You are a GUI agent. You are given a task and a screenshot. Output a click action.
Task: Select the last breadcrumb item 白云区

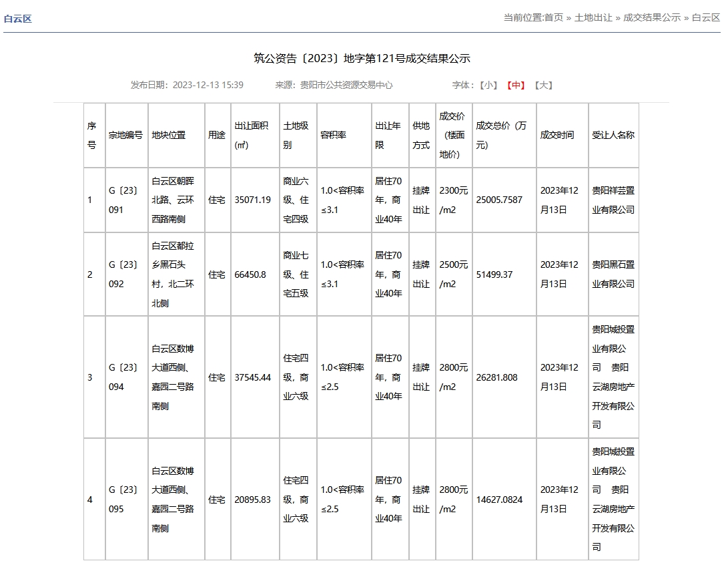(x=705, y=18)
